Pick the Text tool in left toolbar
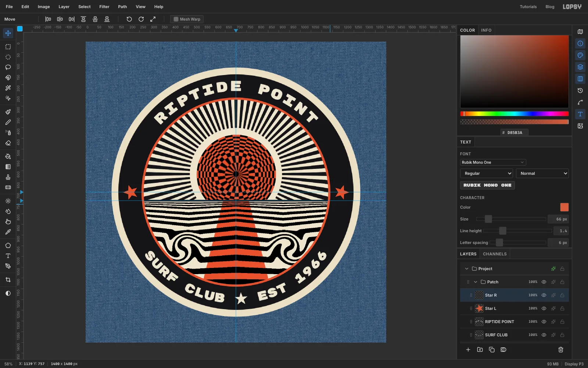 [8, 256]
